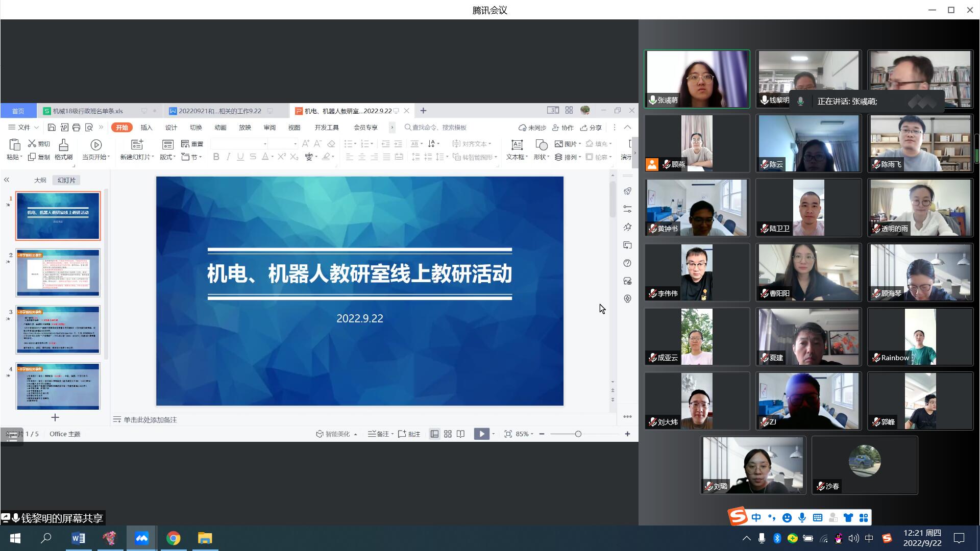Click the slideshow play button in status bar
The width and height of the screenshot is (980, 551).
click(x=481, y=434)
